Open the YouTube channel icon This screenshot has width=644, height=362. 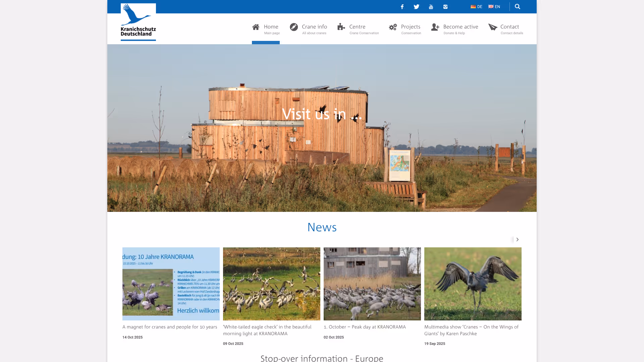click(431, 7)
